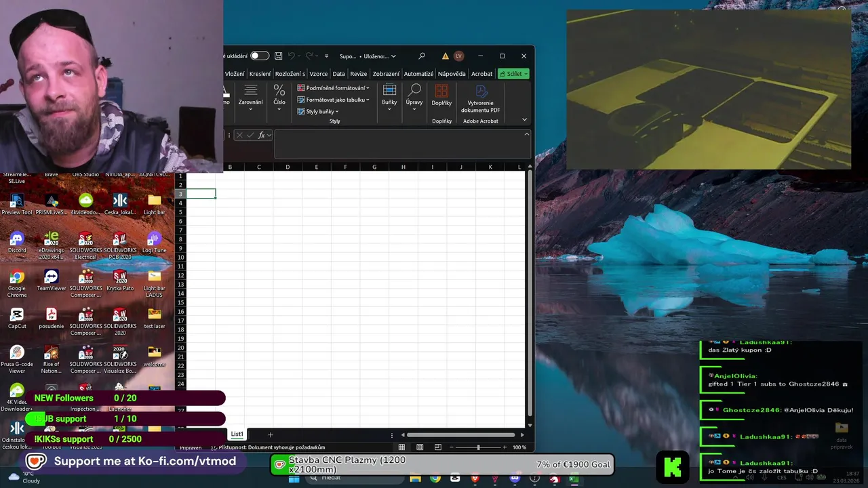Open the LV account avatar
The image size is (868, 488).
pos(459,56)
